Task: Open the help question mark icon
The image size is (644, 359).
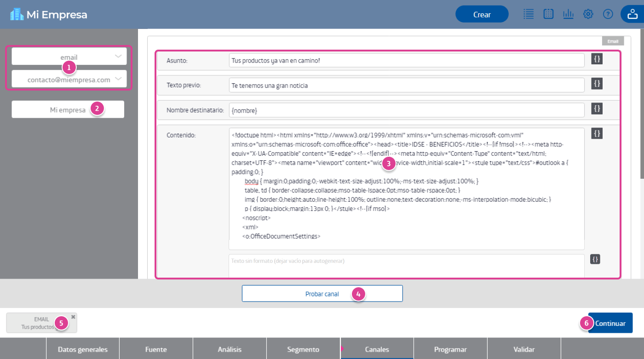Action: [608, 14]
